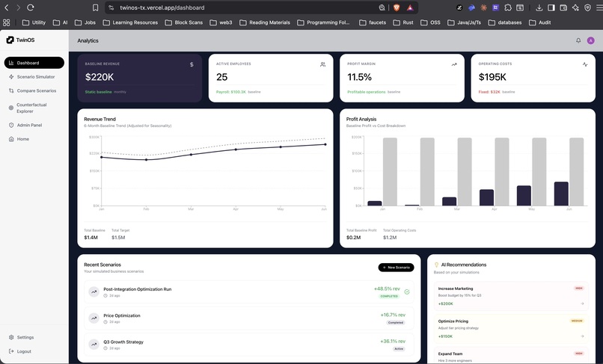Screen dimensions: 603x364
Task: Open the purple user avatar
Action: (x=591, y=40)
